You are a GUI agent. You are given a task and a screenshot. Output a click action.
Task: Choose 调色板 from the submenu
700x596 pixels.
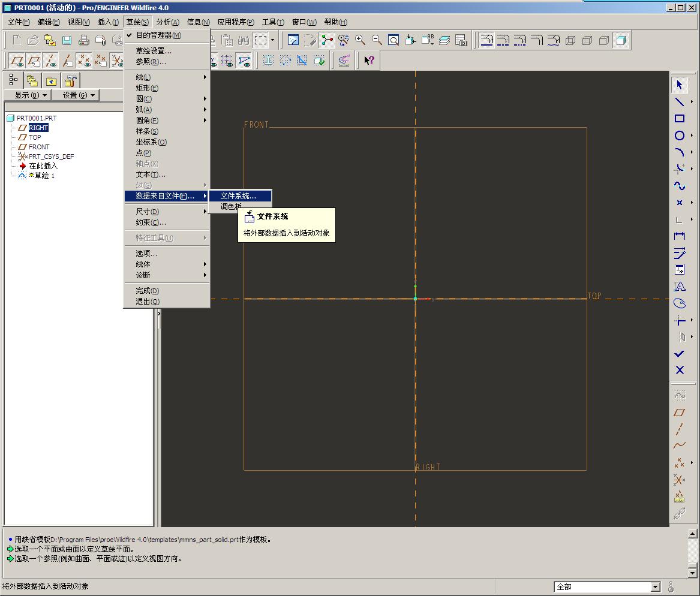[231, 206]
